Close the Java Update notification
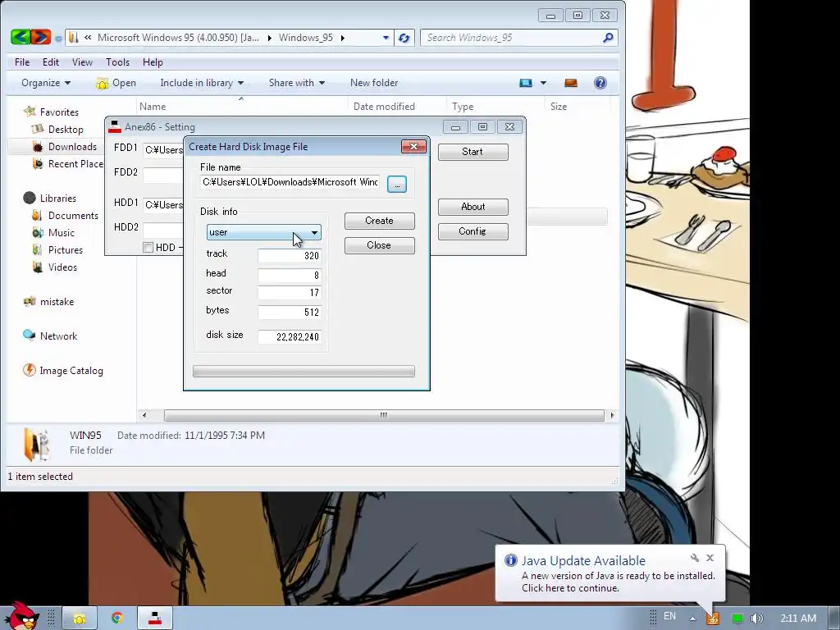840x630 pixels. (x=710, y=558)
